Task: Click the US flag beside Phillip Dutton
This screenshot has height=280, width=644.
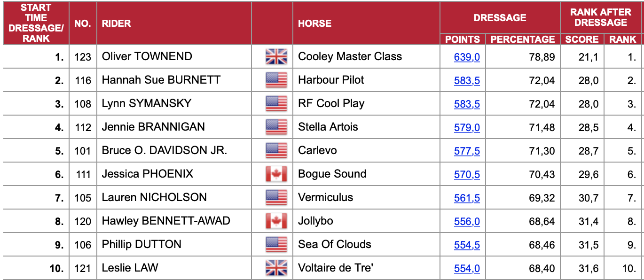Action: tap(276, 245)
